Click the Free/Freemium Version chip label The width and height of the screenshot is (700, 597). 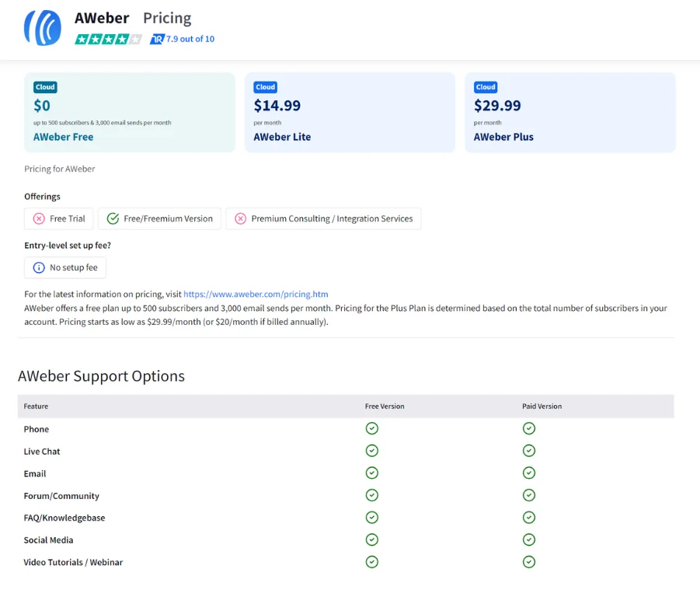[x=169, y=218]
